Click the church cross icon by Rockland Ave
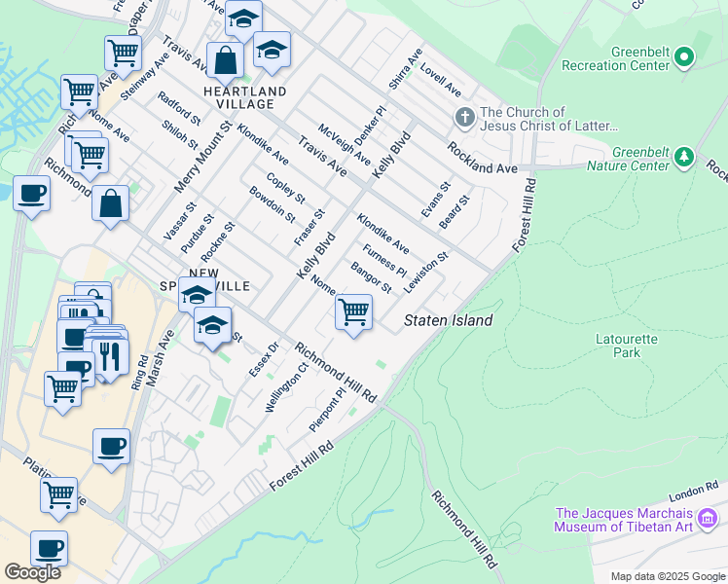This screenshot has height=584, width=728. [464, 119]
